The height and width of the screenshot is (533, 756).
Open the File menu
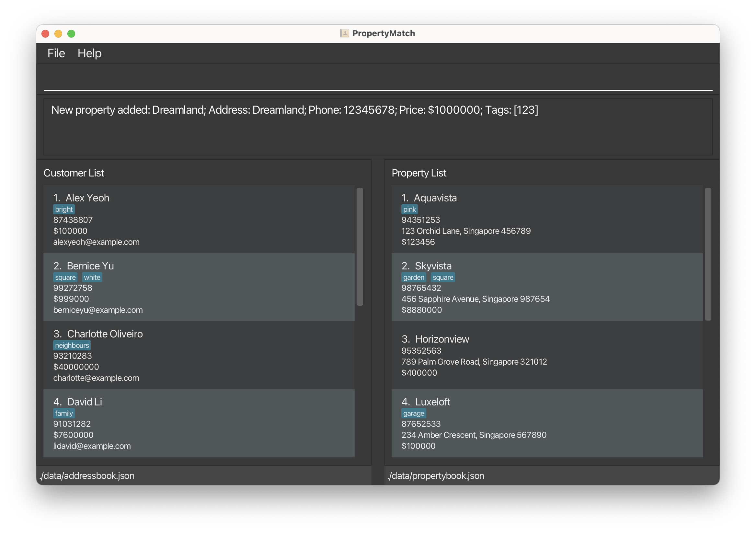point(56,53)
